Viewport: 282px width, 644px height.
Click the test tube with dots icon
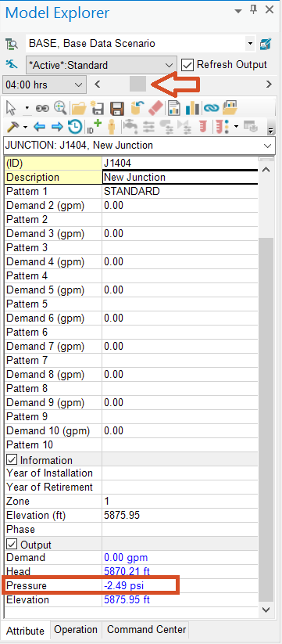pyautogui.click(x=223, y=127)
